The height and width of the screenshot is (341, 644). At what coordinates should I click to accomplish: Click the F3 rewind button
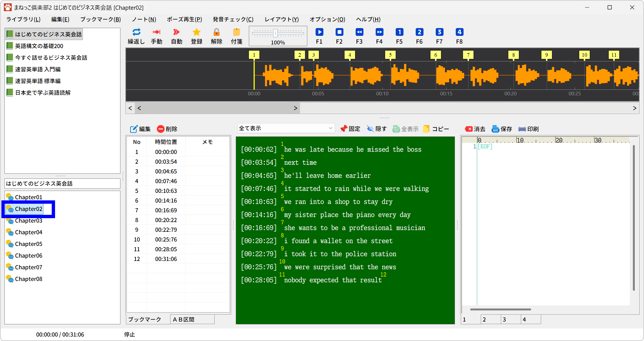coord(359,36)
